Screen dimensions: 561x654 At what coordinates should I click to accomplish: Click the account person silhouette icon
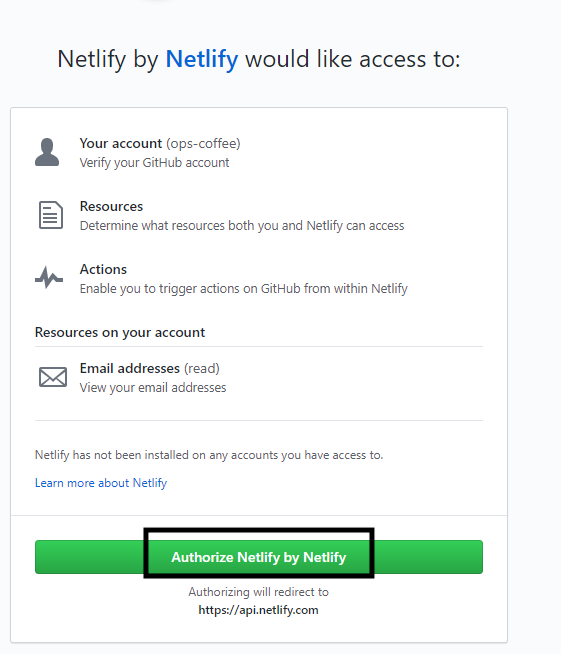47,152
